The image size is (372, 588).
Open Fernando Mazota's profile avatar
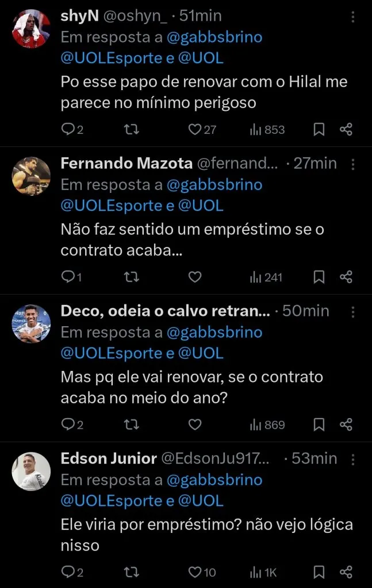tap(31, 176)
